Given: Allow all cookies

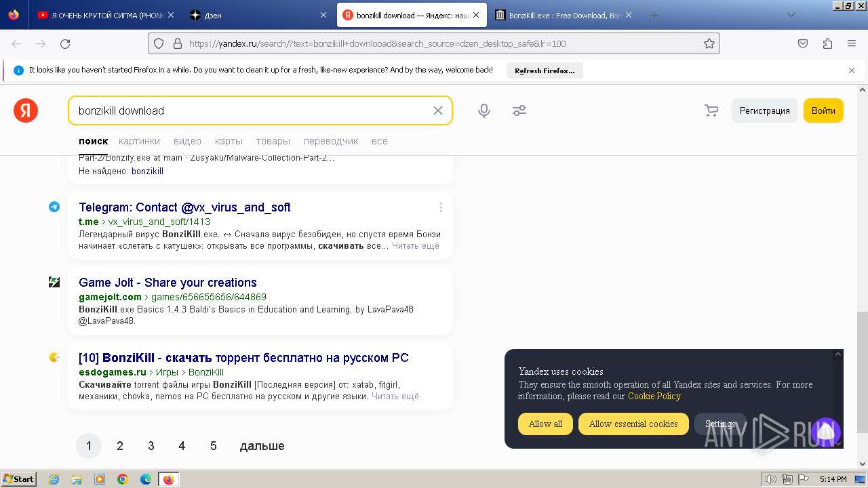Looking at the screenshot, I should 545,424.
